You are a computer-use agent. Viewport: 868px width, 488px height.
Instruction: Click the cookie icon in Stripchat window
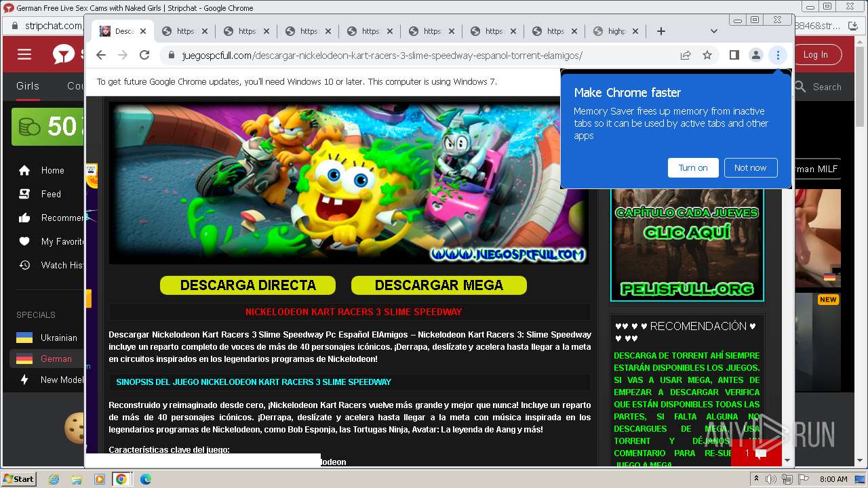(x=74, y=427)
